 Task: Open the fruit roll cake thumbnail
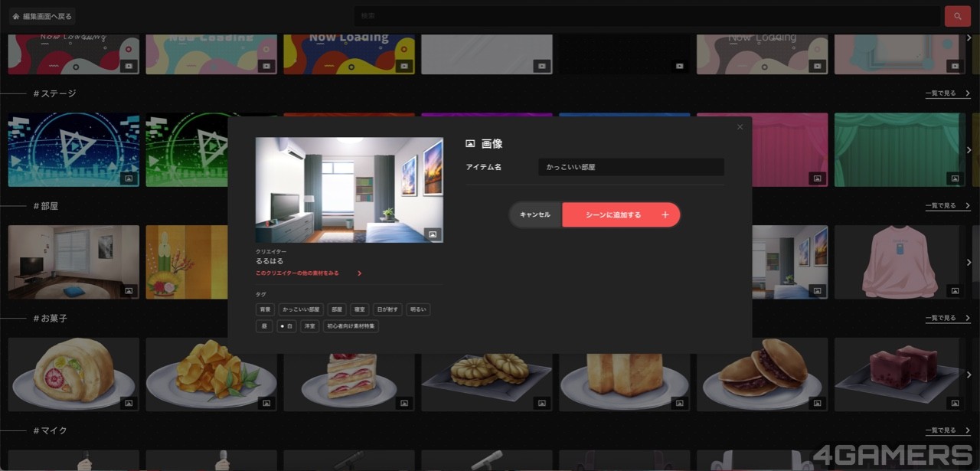[73, 375]
